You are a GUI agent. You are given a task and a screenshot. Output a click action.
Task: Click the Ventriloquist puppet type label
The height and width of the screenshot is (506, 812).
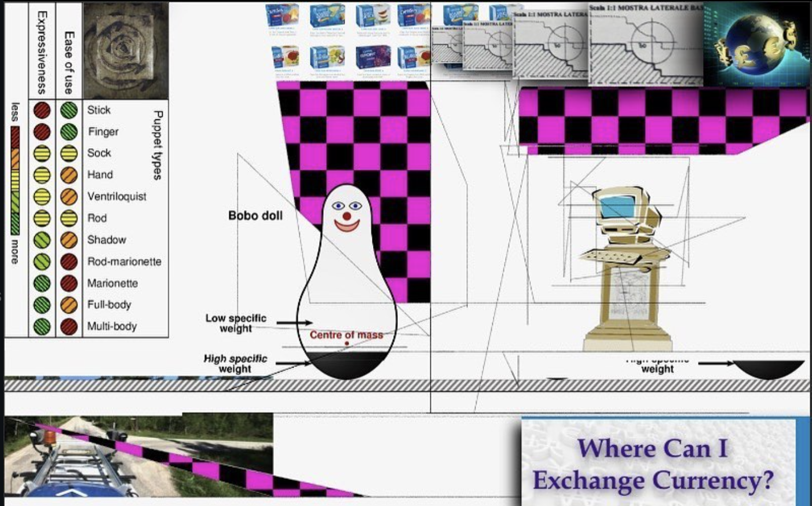pyautogui.click(x=116, y=196)
